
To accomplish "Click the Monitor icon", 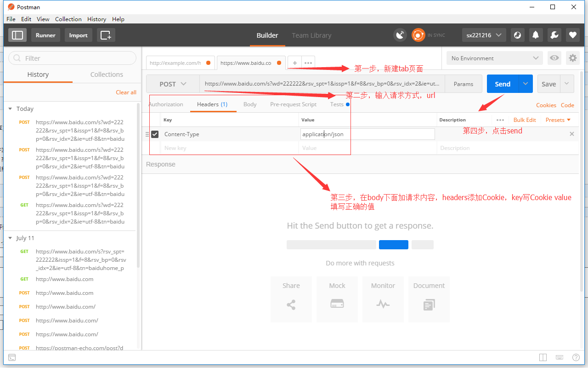I will [x=383, y=304].
